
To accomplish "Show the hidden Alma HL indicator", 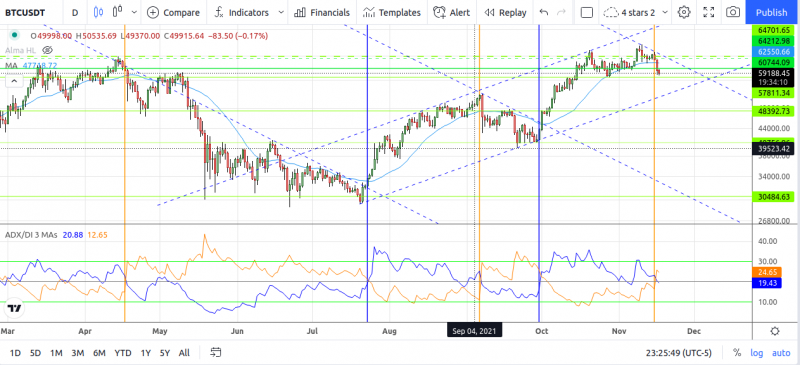I will click(x=47, y=50).
